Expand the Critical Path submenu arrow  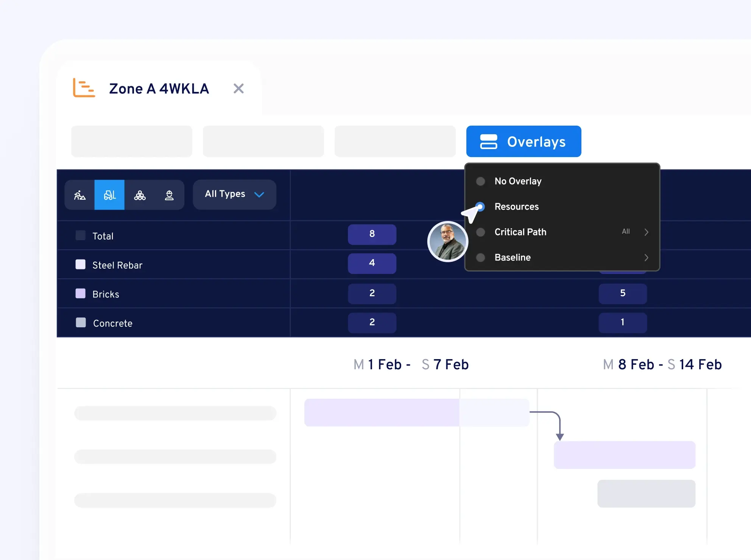646,232
